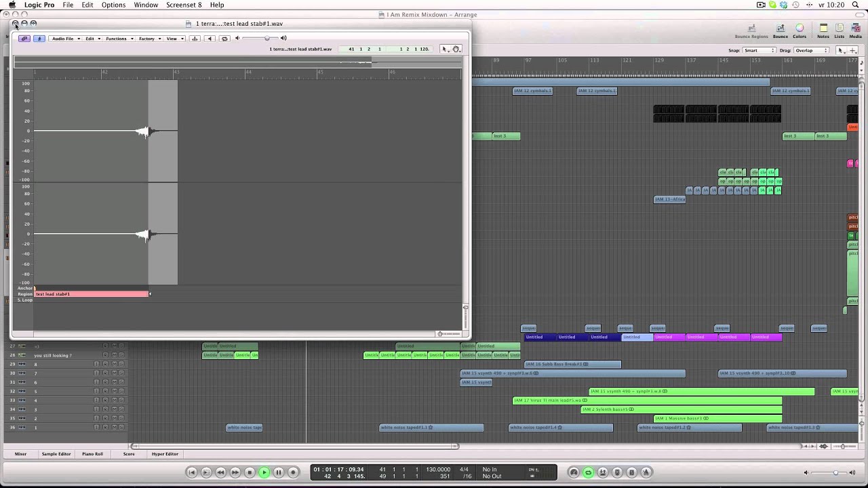The height and width of the screenshot is (488, 868).
Task: Switch to the Mixer tab
Action: coord(20,454)
